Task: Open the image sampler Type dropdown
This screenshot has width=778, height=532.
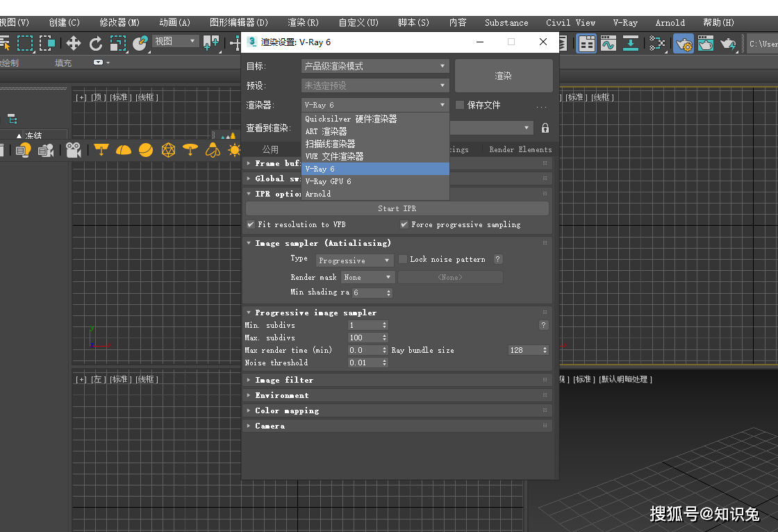Action: [355, 260]
